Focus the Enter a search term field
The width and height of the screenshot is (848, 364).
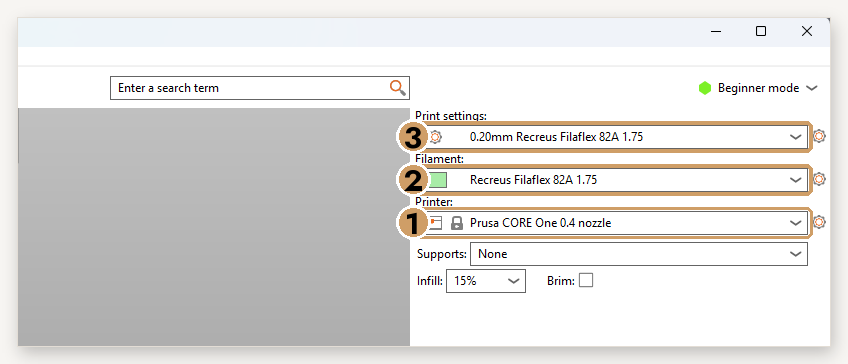point(260,88)
